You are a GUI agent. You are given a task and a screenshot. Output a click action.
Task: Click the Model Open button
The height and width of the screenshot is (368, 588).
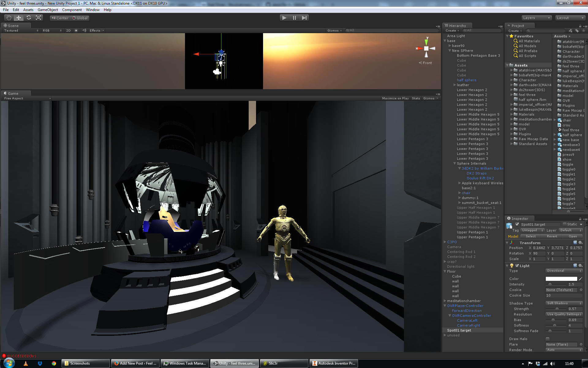tap(573, 236)
